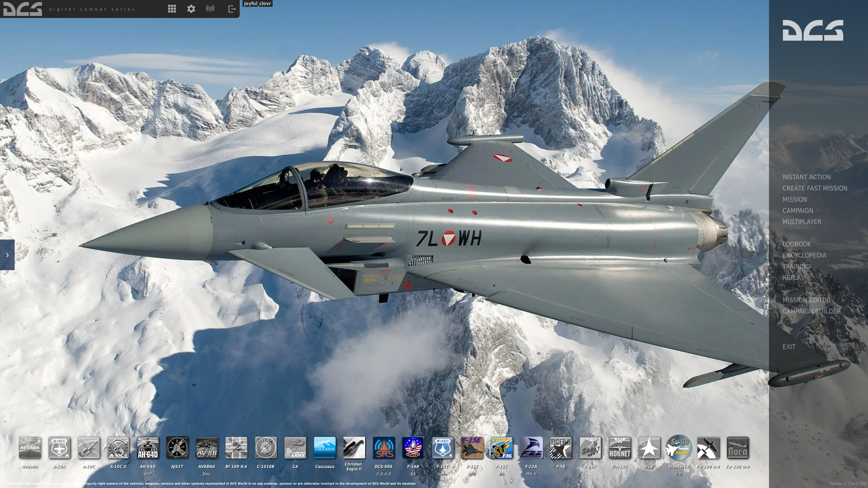Select the Caucasus map icon

pyautogui.click(x=325, y=448)
